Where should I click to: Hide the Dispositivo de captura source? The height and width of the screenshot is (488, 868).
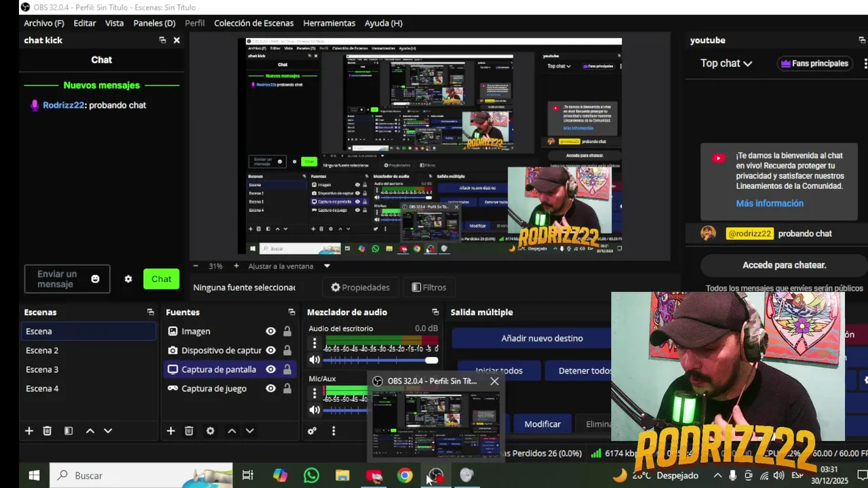[x=271, y=350]
